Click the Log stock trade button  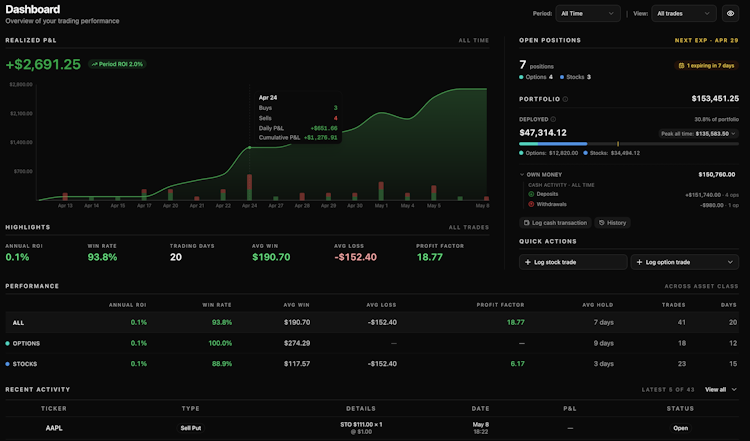[573, 262]
